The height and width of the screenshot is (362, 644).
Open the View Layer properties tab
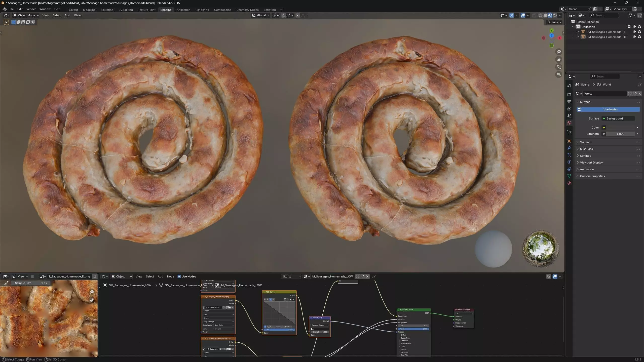point(569,109)
